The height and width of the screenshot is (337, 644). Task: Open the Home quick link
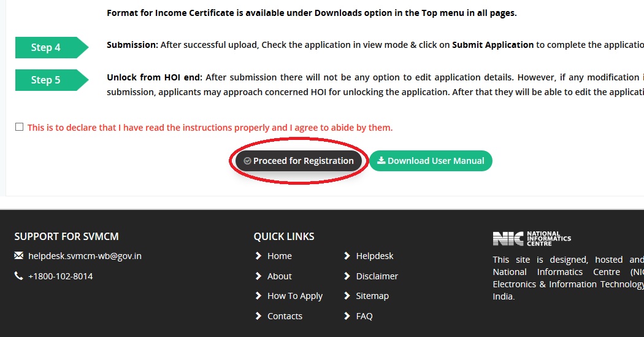pyautogui.click(x=279, y=256)
